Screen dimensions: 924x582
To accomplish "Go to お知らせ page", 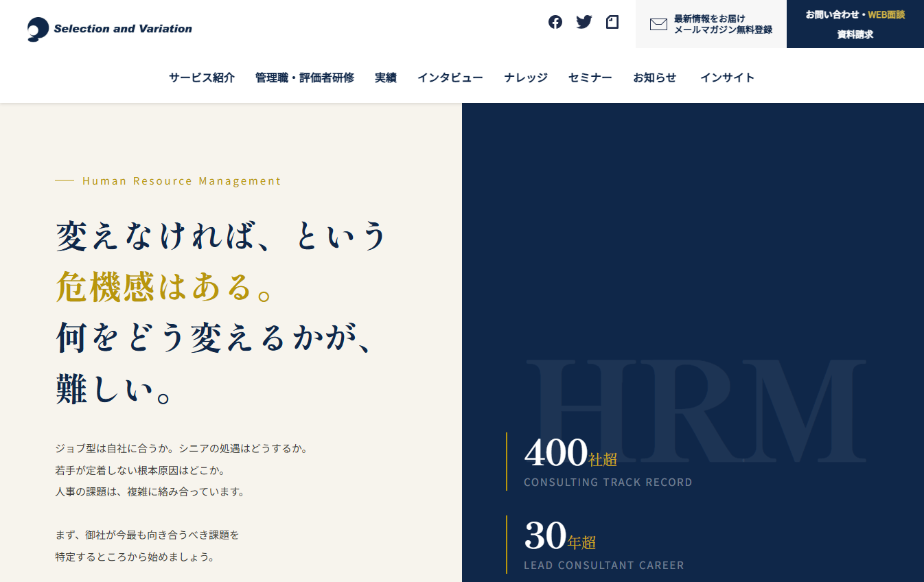I will pos(655,78).
